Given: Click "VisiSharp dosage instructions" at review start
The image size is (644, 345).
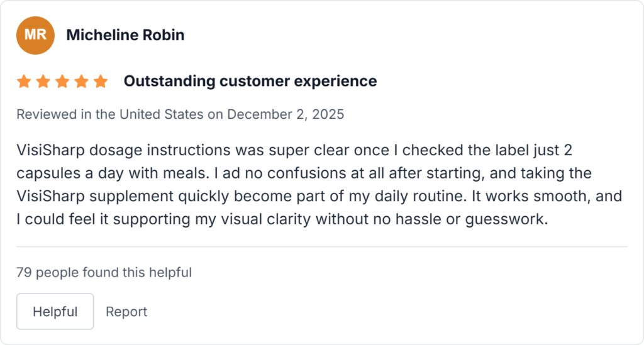Looking at the screenshot, I should tap(101, 151).
